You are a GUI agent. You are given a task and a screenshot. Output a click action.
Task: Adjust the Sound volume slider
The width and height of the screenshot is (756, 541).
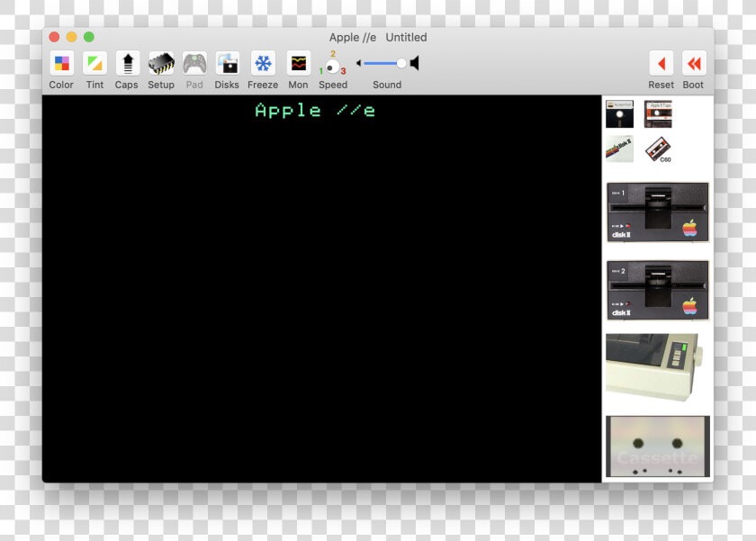[x=385, y=63]
